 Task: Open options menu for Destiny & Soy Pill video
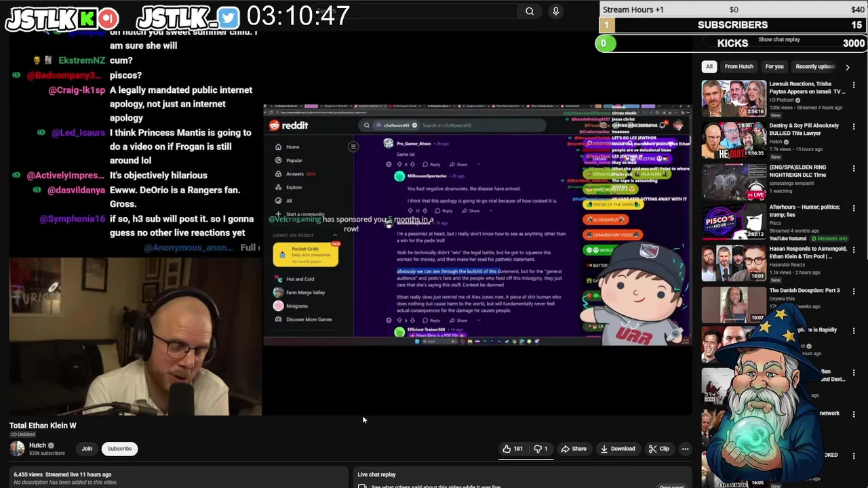[x=854, y=127]
